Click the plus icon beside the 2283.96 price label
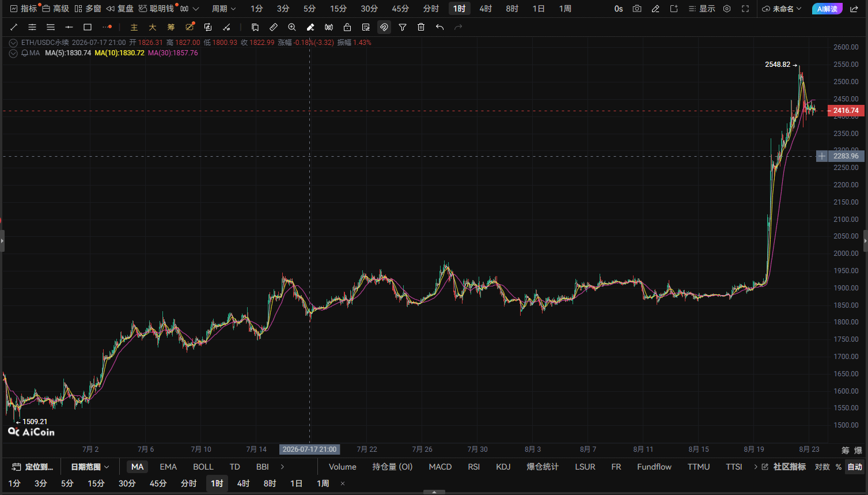Image resolution: width=868 pixels, height=495 pixels. (x=822, y=156)
